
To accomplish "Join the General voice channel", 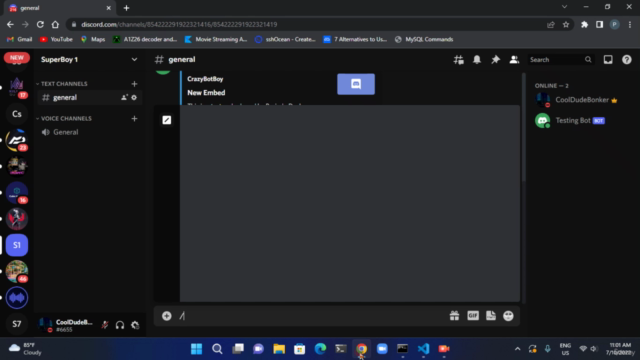I will (89, 132).
